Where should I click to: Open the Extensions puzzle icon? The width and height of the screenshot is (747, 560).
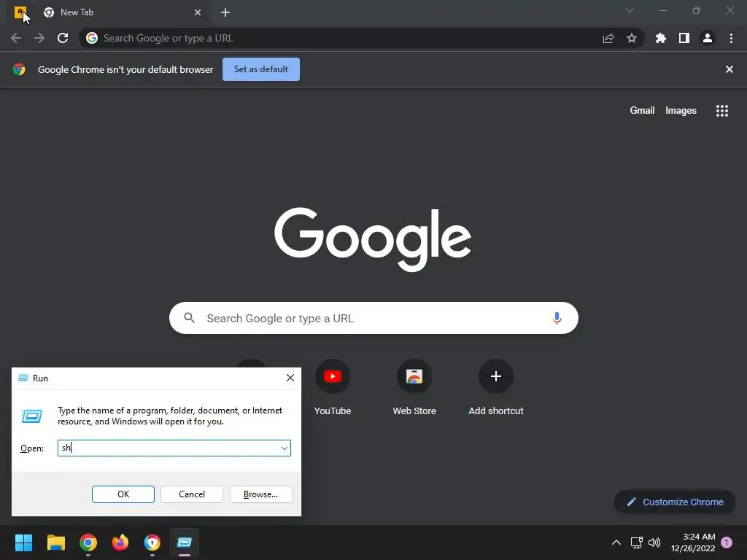(660, 38)
